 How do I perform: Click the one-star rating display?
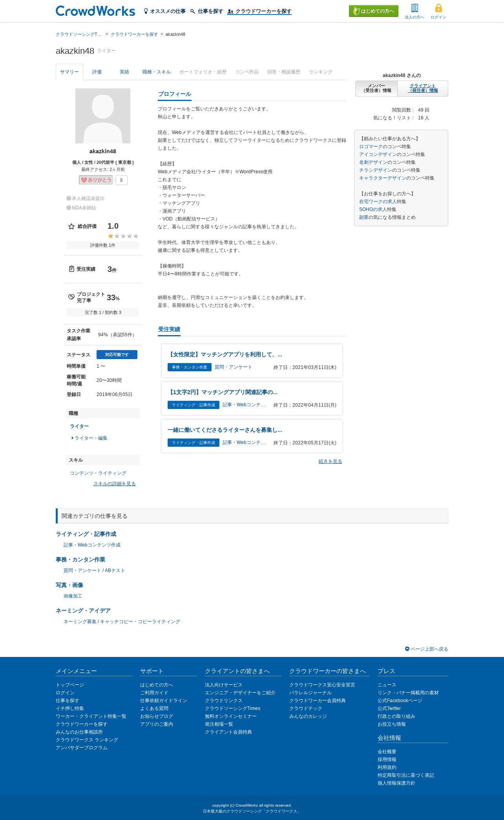point(123,236)
